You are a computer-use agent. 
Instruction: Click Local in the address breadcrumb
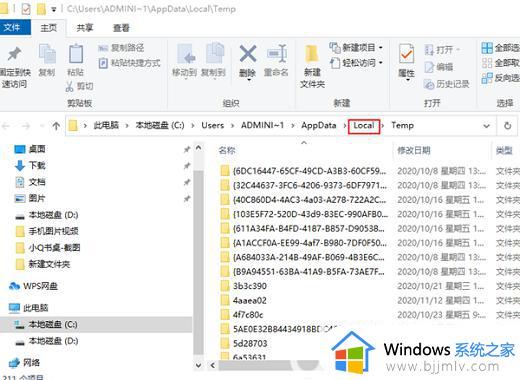coord(364,126)
